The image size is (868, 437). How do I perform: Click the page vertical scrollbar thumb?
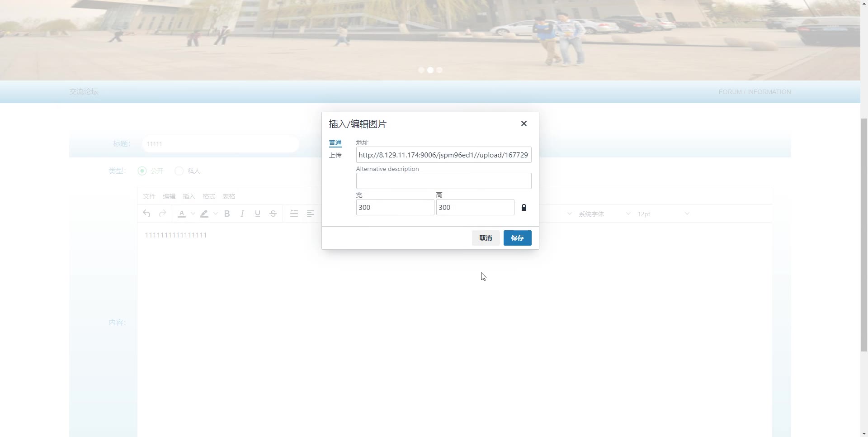tap(864, 235)
